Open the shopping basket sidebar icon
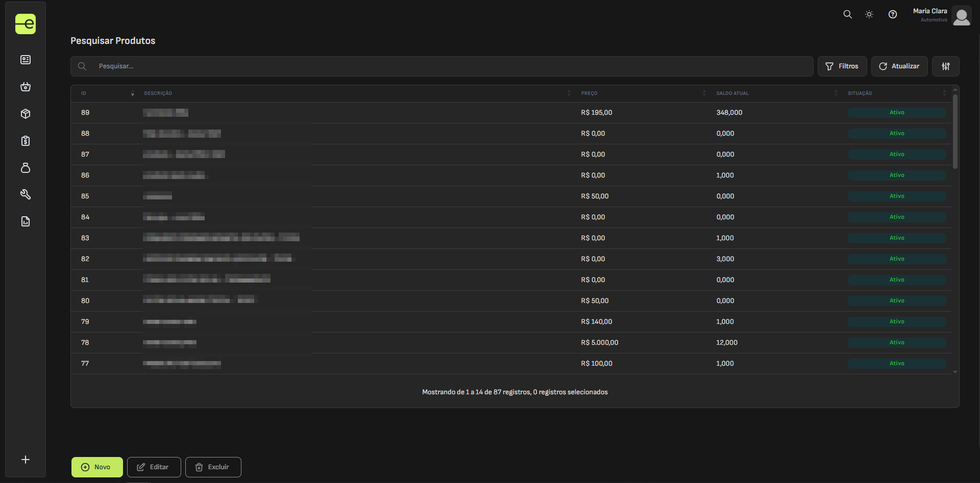The width and height of the screenshot is (980, 483). click(26, 87)
